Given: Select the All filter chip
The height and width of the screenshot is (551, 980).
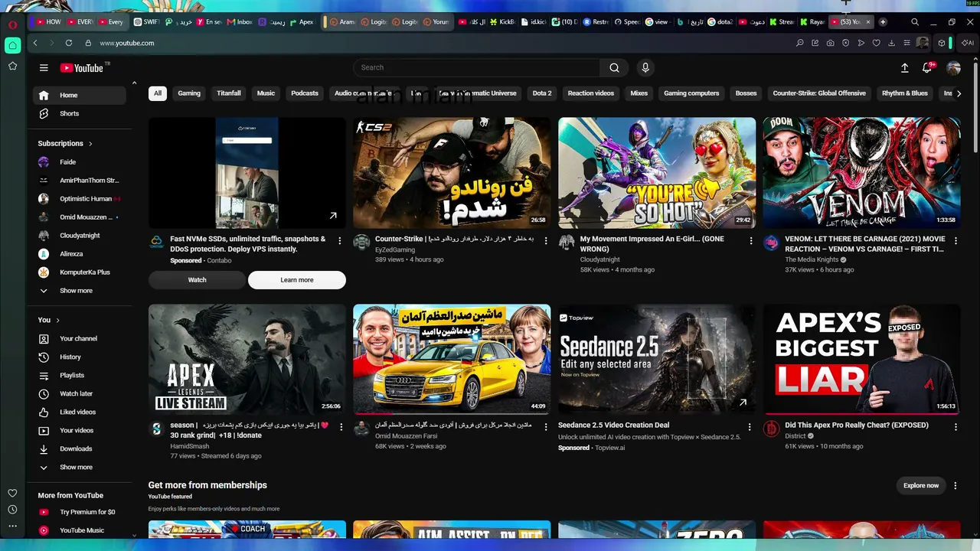Looking at the screenshot, I should coord(158,93).
